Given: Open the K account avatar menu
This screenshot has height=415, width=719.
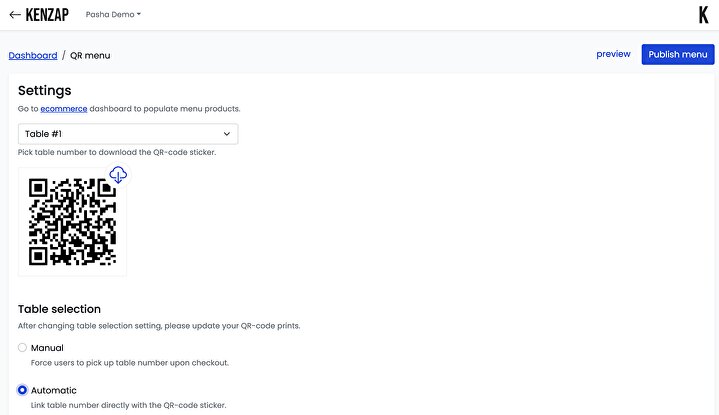Looking at the screenshot, I should 703,15.
